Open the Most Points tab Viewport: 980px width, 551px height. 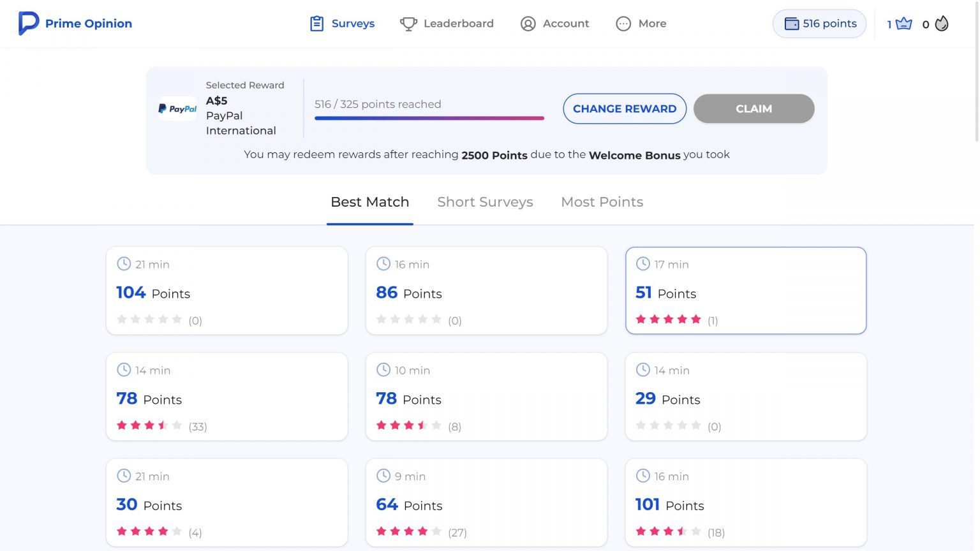coord(602,202)
